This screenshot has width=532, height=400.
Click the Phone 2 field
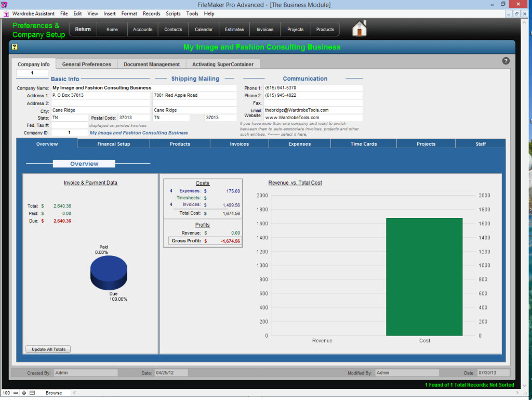313,95
